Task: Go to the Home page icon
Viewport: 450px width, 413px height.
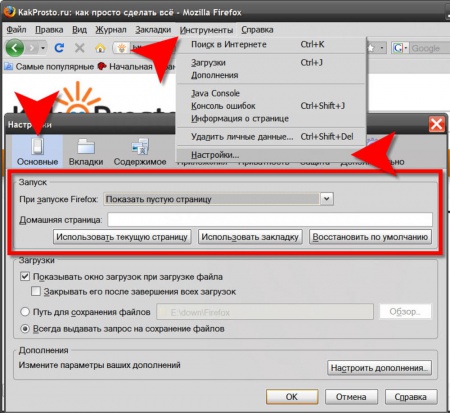Action: [100, 48]
